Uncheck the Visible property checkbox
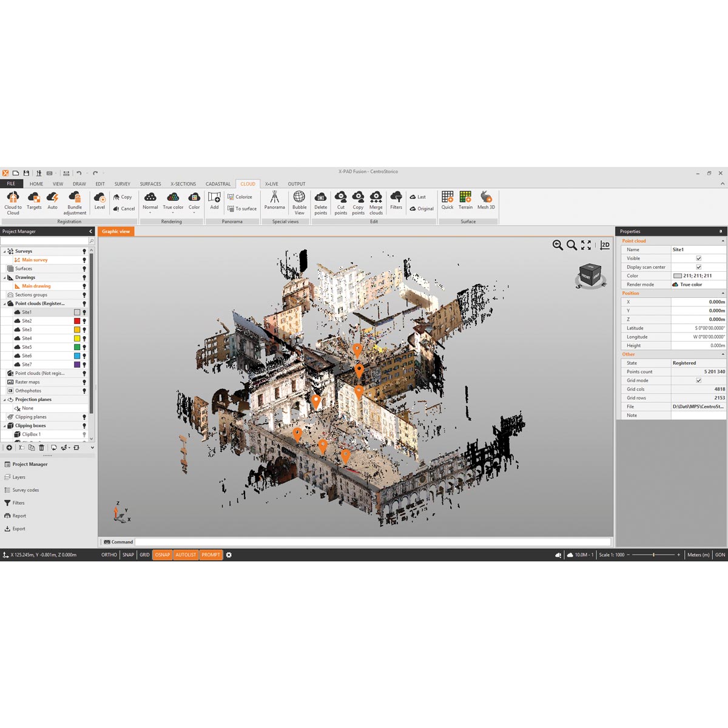This screenshot has height=728, width=728. 698,258
